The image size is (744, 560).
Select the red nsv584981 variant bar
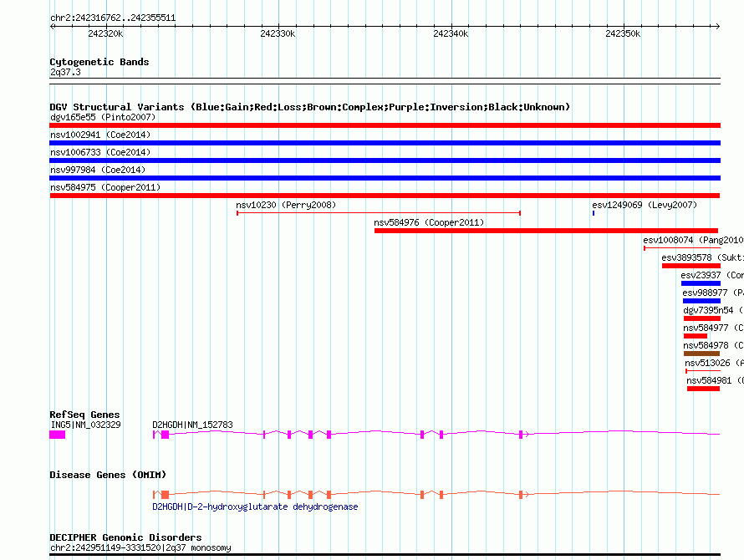pos(703,389)
